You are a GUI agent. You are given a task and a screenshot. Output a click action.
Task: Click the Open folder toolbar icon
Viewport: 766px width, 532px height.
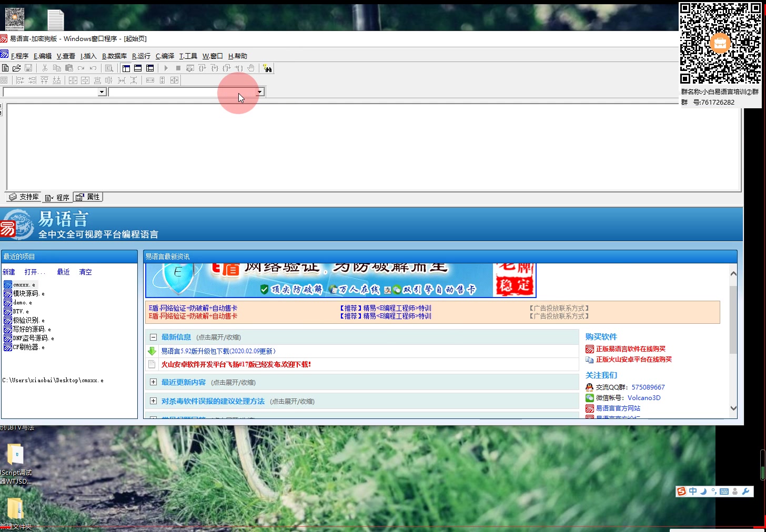coord(16,68)
